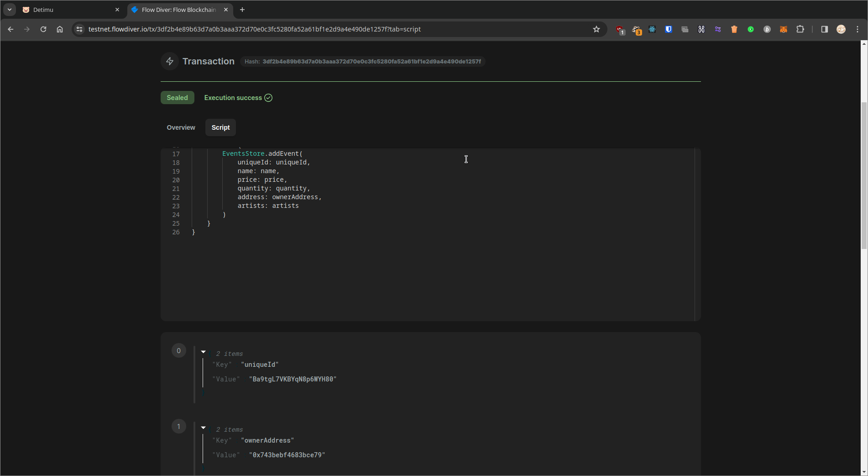Select the Script tab
868x476 pixels.
[x=220, y=127]
